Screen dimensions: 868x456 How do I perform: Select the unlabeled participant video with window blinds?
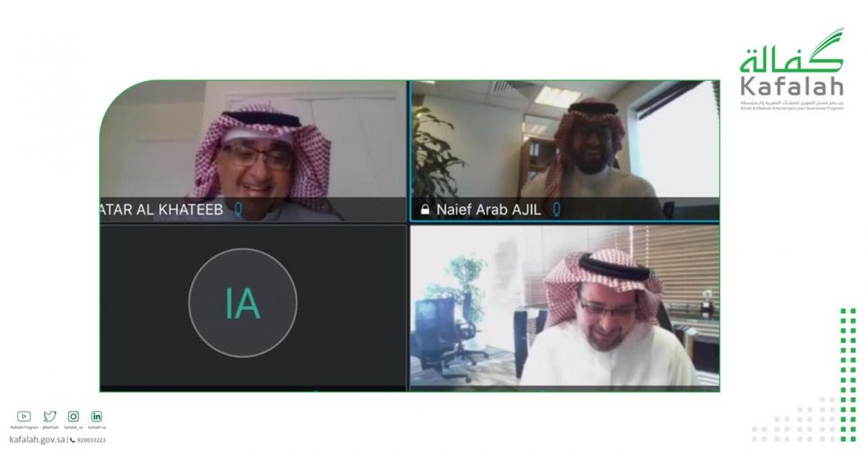(x=565, y=306)
